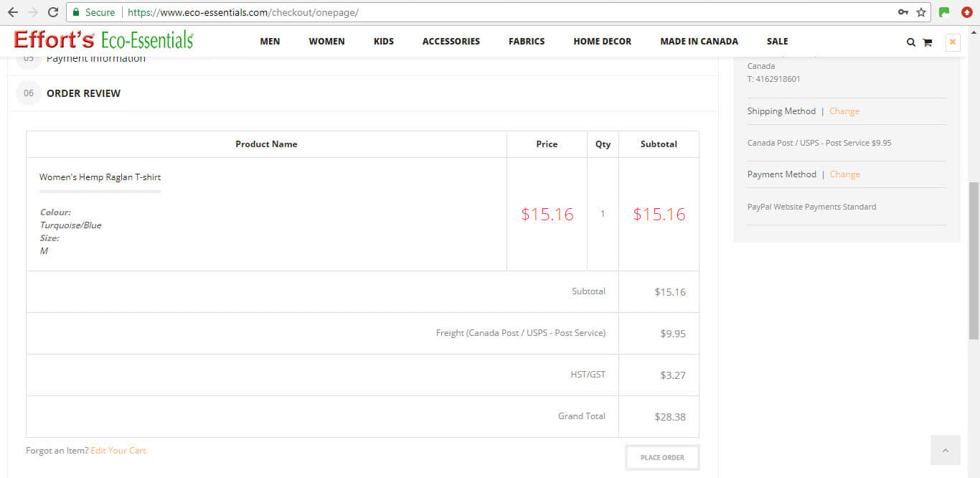
Task: Open the WOMEN category menu
Action: 326,42
